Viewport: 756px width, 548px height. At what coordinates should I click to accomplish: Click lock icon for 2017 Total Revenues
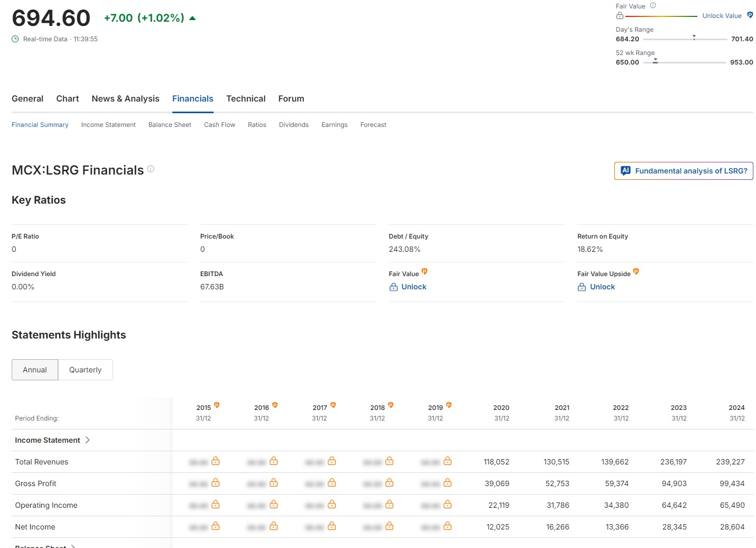[x=332, y=461]
